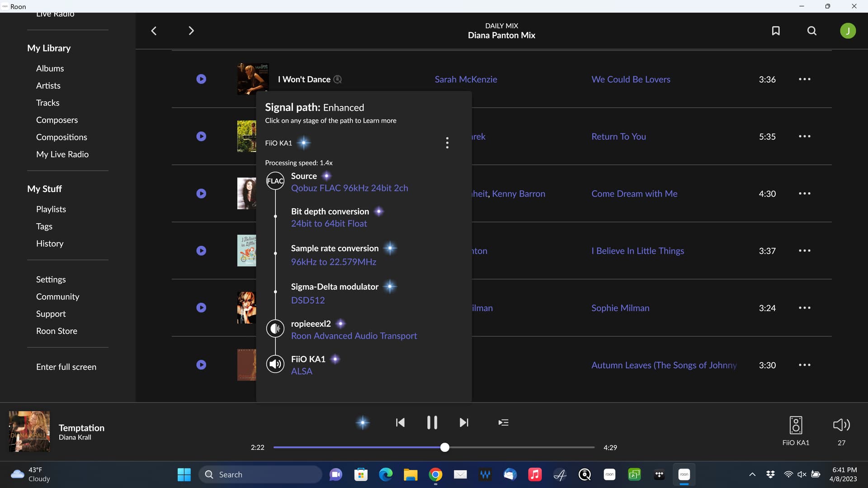868x488 pixels.
Task: Open We Could Be Lovers album link
Action: (631, 79)
